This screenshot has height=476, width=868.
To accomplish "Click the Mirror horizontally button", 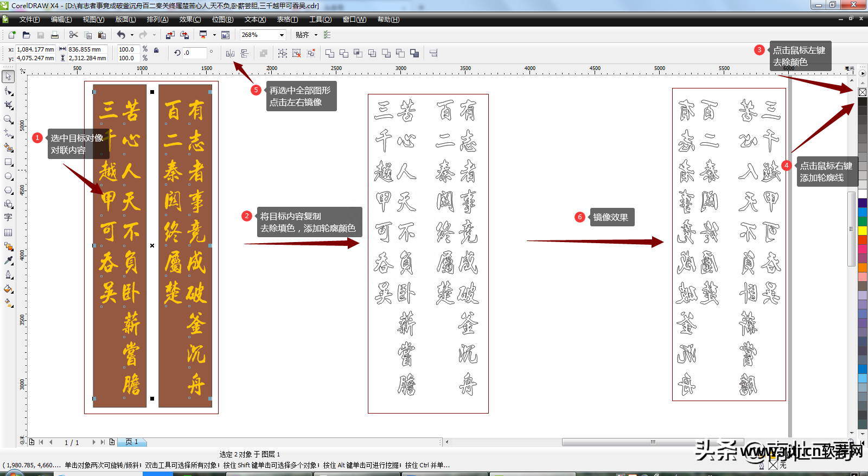I will pyautogui.click(x=230, y=53).
